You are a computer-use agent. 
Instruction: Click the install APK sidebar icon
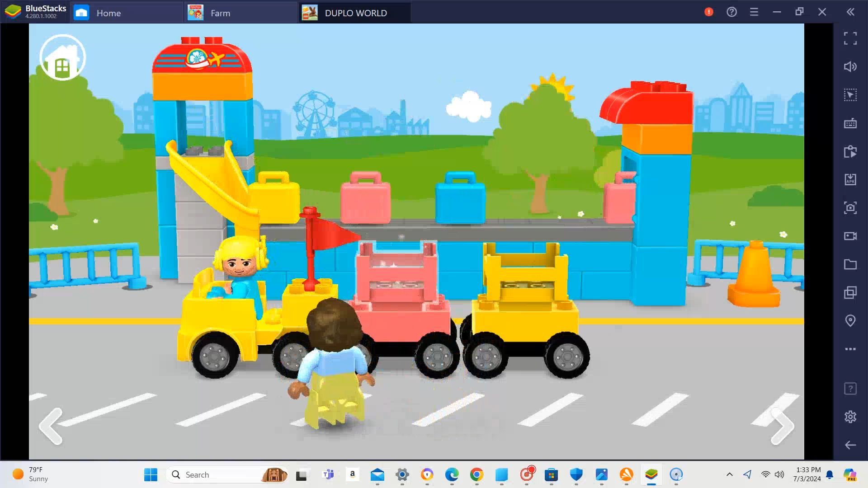[x=850, y=179]
